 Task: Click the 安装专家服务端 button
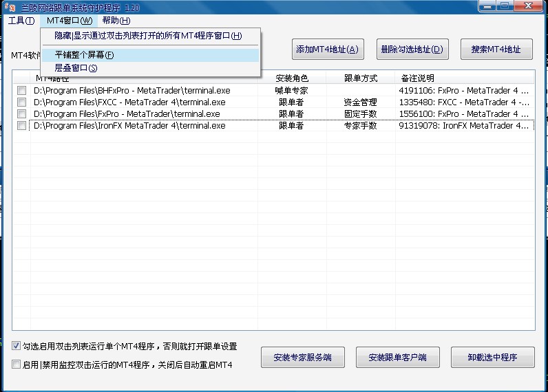[303, 357]
